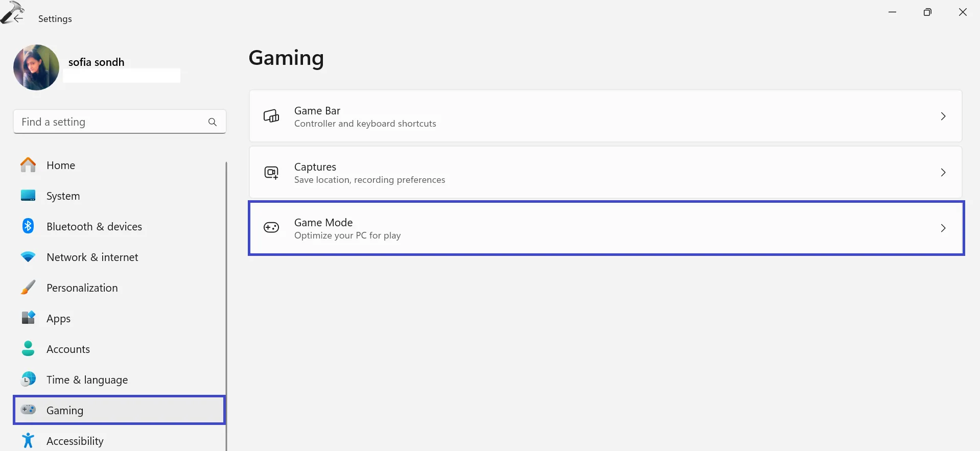Viewport: 980px width, 451px height.
Task: Select Accounts in the sidebar
Action: click(68, 349)
